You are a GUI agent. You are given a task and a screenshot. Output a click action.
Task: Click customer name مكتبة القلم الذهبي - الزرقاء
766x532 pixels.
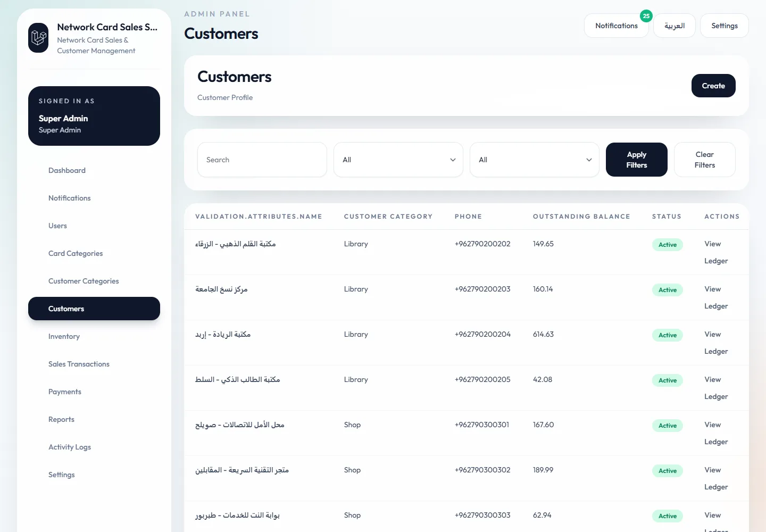click(x=235, y=244)
